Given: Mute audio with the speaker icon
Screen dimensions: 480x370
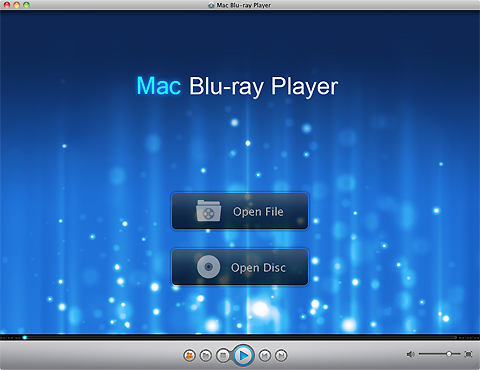Looking at the screenshot, I should click(x=410, y=354).
